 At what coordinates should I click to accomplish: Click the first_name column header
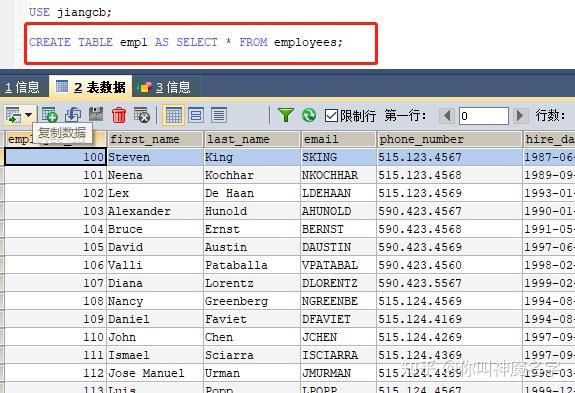[x=155, y=139]
